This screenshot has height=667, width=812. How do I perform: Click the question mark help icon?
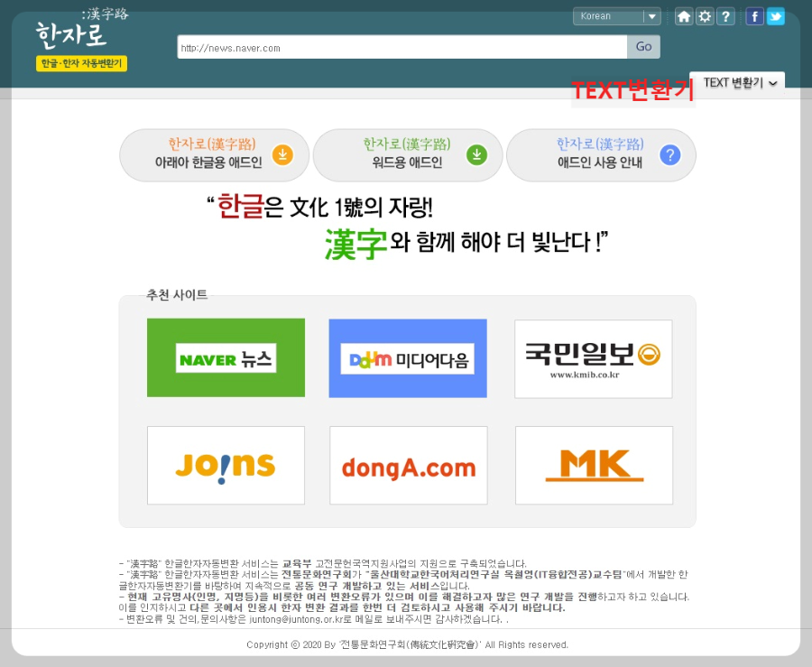(724, 16)
